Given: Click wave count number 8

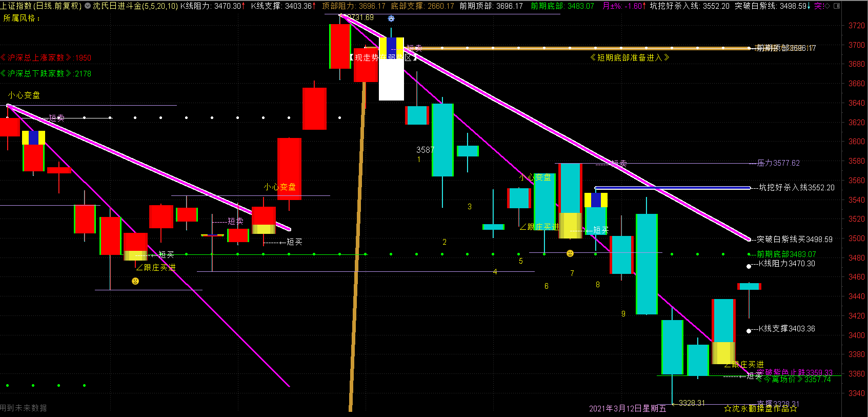Looking at the screenshot, I should [x=598, y=285].
